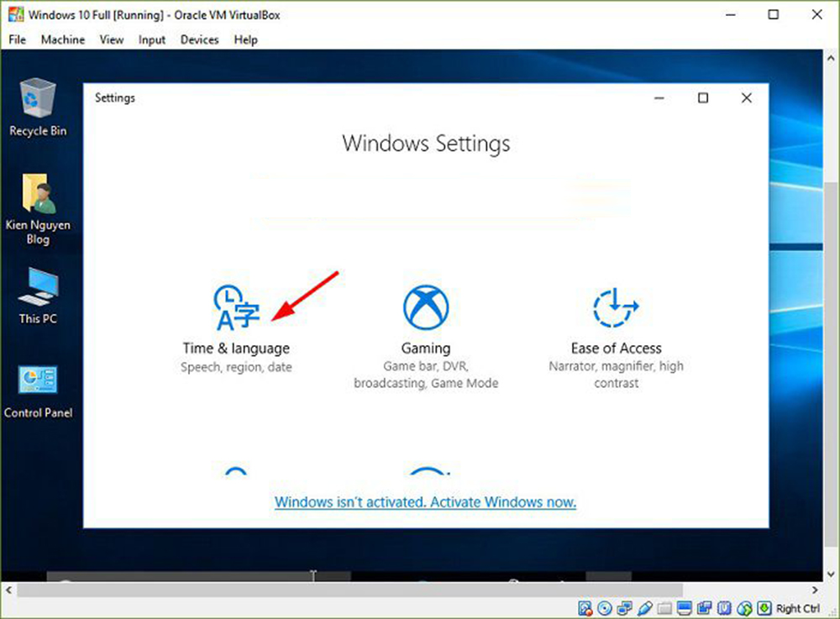Open the Gaming Xbox icon
The height and width of the screenshot is (619, 840).
click(426, 307)
